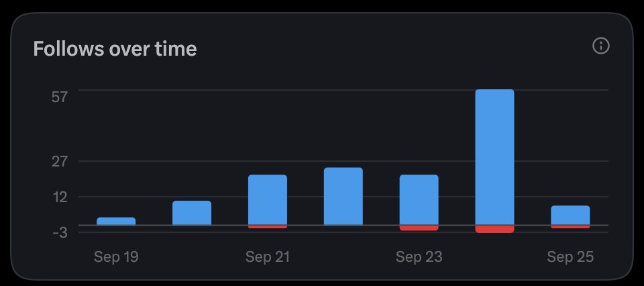Click the '57' y-axis value

[59, 97]
